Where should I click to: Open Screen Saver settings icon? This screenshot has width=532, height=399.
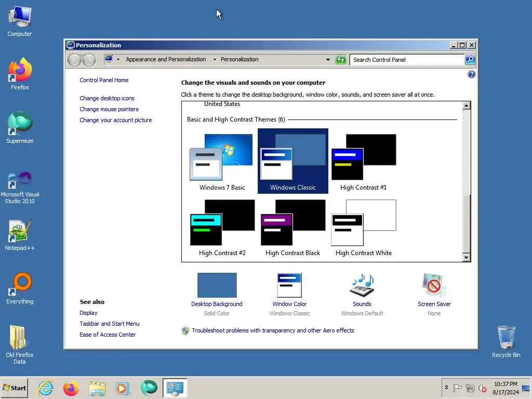point(434,285)
